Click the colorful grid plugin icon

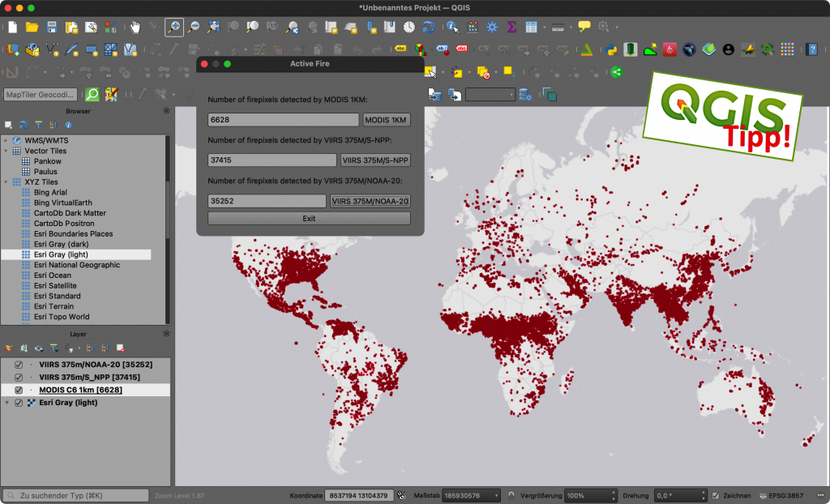coord(787,49)
